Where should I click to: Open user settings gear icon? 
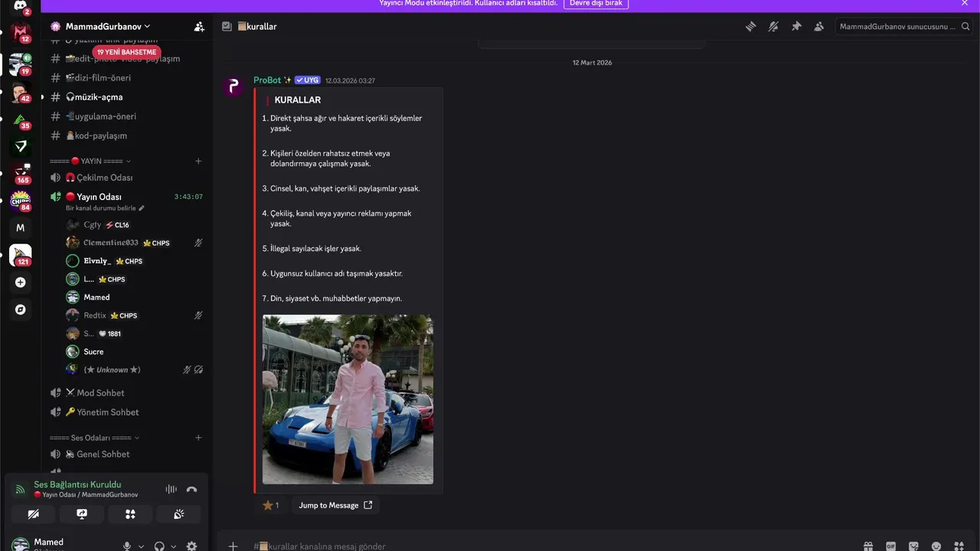coord(191,546)
